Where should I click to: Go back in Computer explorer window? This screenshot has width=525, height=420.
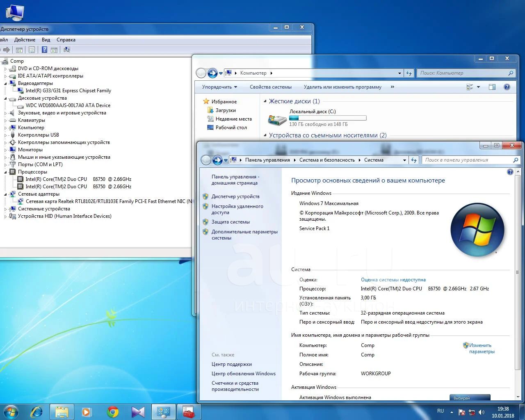point(201,73)
